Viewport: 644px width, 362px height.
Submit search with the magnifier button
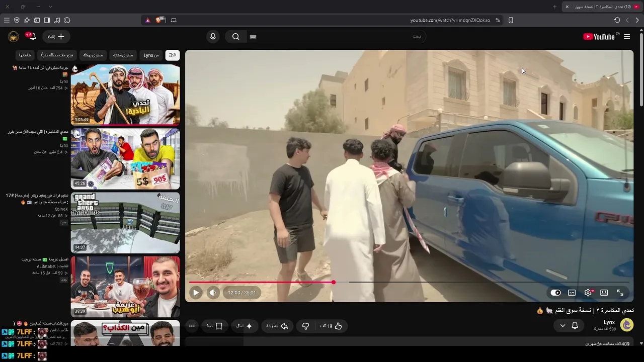[x=235, y=37]
